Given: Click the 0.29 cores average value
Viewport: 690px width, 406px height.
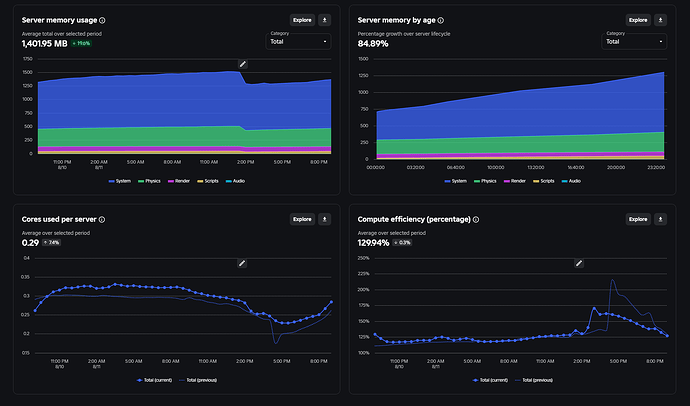Looking at the screenshot, I should [30, 243].
